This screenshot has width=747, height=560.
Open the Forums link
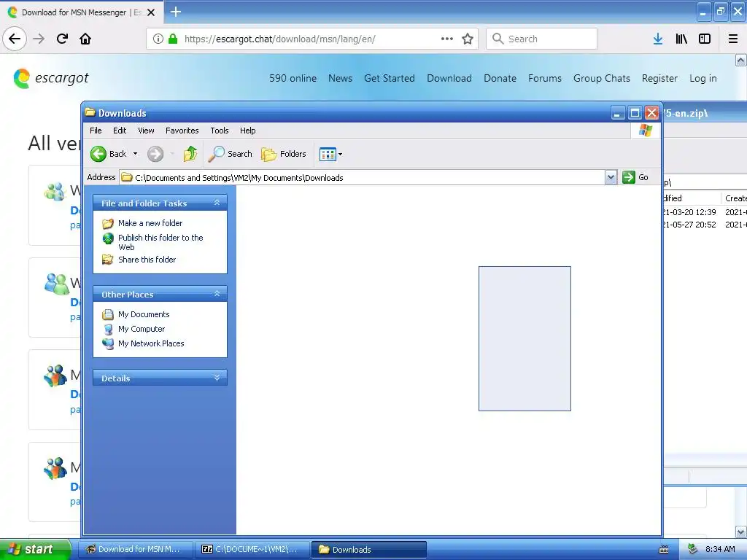coord(544,78)
